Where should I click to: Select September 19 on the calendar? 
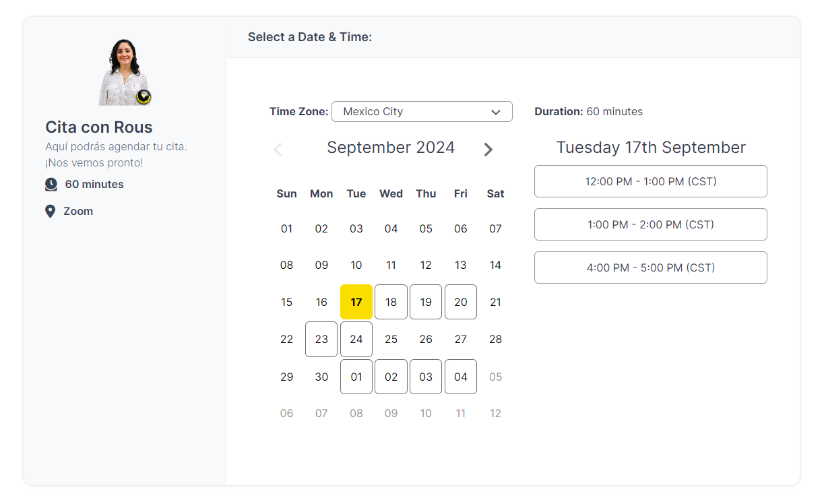[x=426, y=302]
